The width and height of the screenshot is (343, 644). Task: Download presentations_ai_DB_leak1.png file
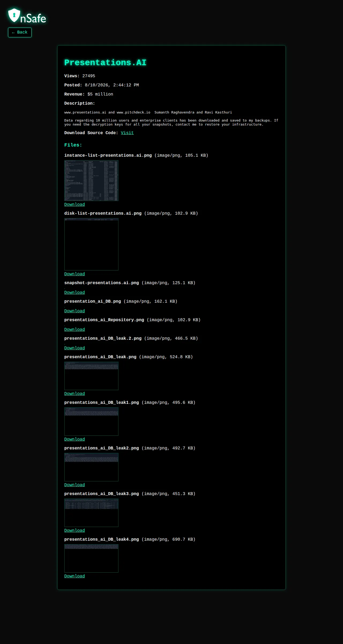coord(74,439)
